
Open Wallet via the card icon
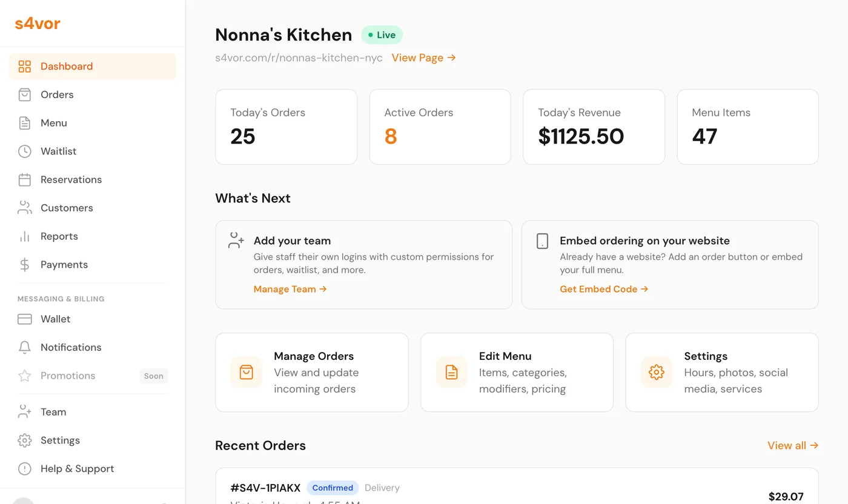pos(25,319)
